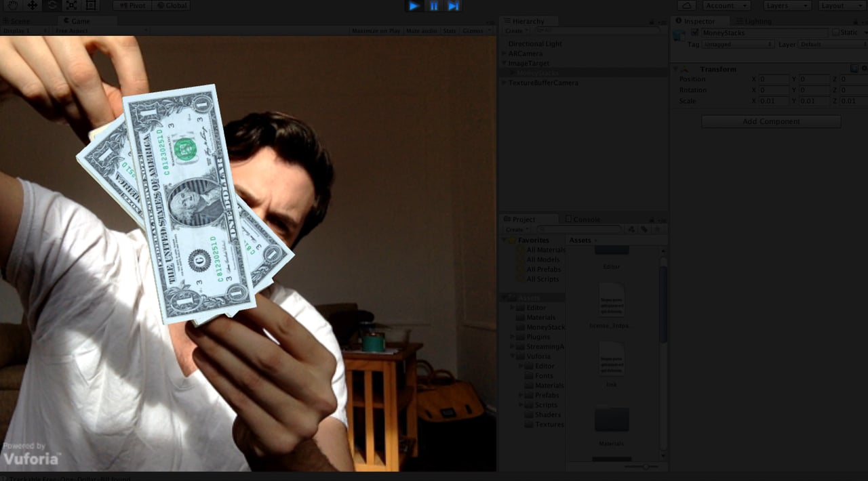
Task: Toggle Mute audio in Game view
Action: coord(421,31)
